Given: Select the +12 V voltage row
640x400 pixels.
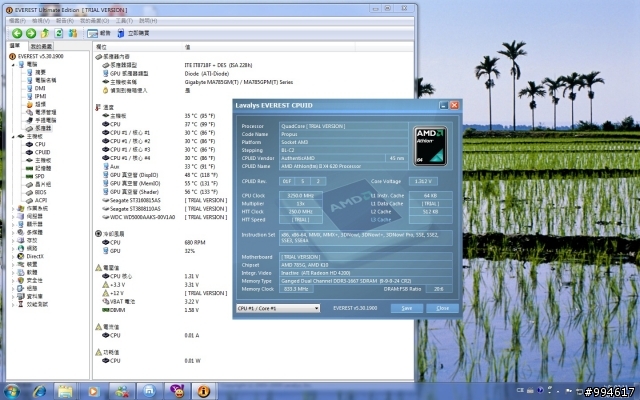Looking at the screenshot, I should [164, 293].
